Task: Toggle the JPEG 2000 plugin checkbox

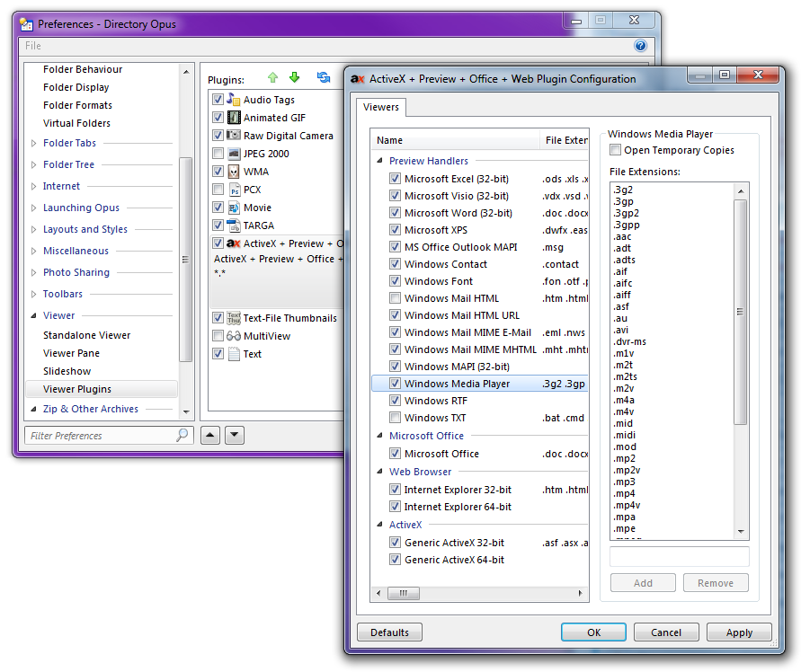Action: point(218,154)
